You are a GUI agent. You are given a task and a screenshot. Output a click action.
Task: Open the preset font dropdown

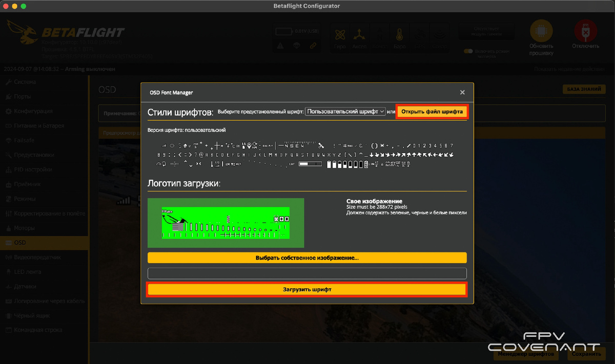coord(345,112)
